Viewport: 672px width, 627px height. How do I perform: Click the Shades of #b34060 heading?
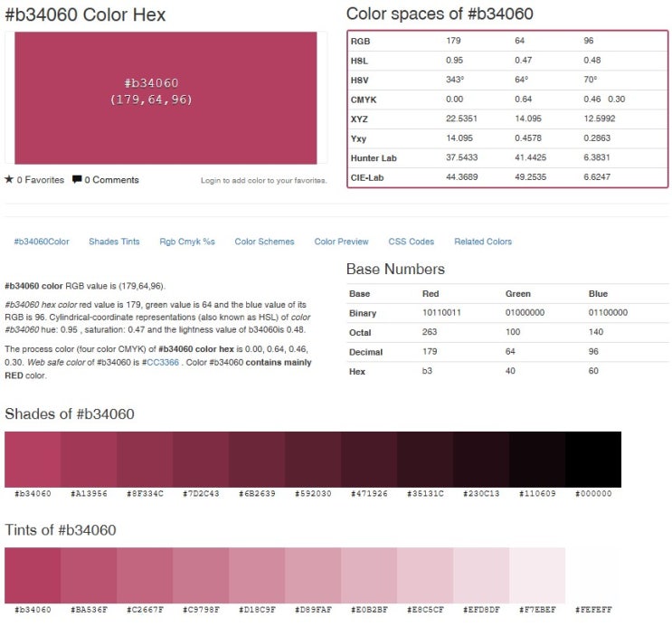coord(70,413)
